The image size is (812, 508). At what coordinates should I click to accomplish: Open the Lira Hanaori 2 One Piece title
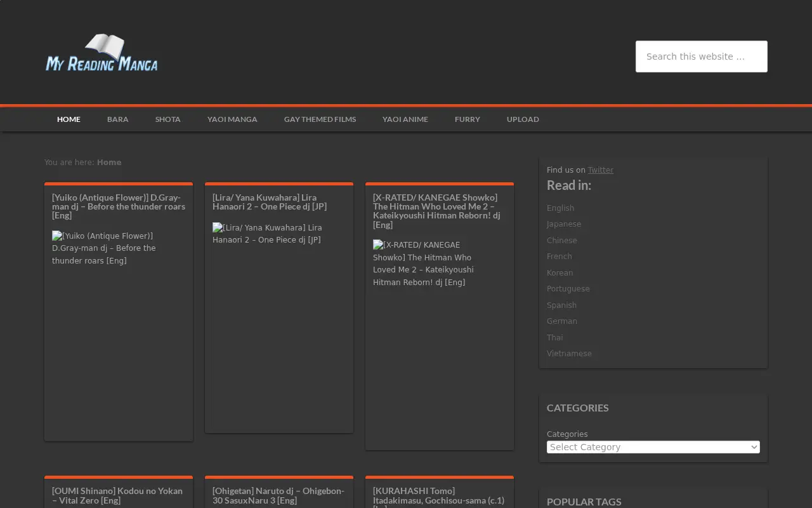pos(270,202)
